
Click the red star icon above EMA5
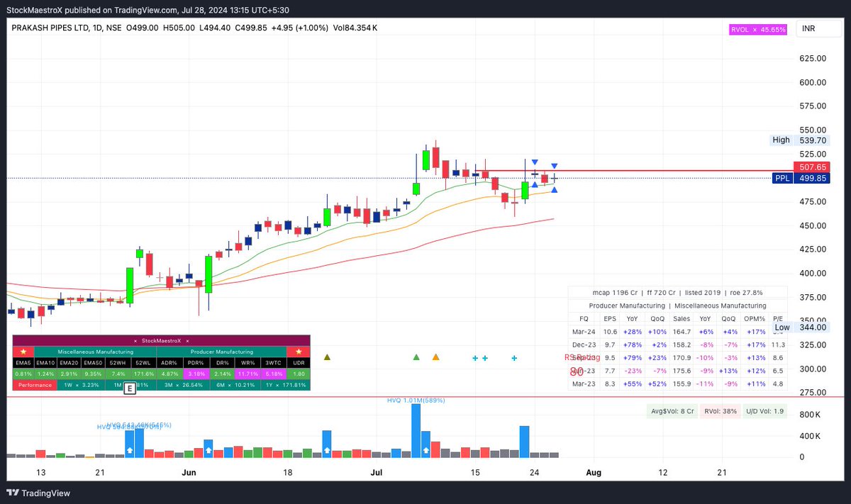coord(23,352)
